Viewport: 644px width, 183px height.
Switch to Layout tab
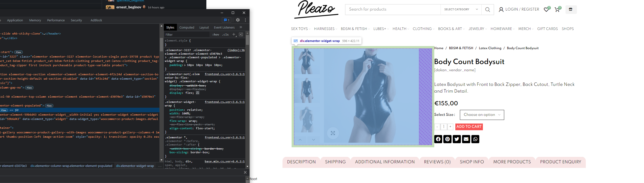pyautogui.click(x=204, y=27)
